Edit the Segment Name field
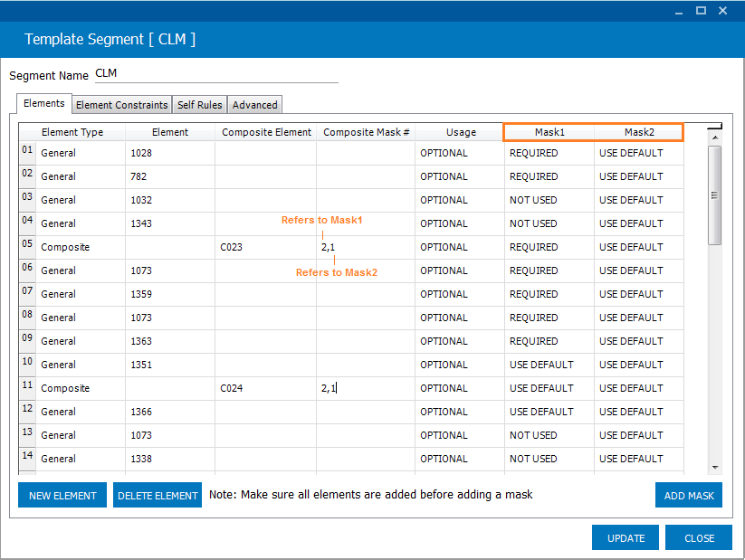This screenshot has width=745, height=560. tap(216, 73)
